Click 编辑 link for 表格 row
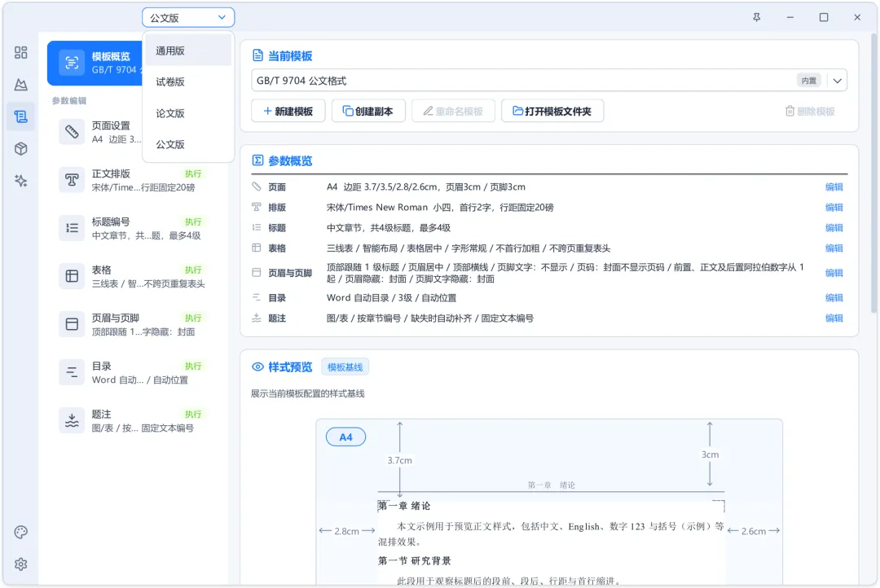Screen dimensions: 880x588 (834, 248)
